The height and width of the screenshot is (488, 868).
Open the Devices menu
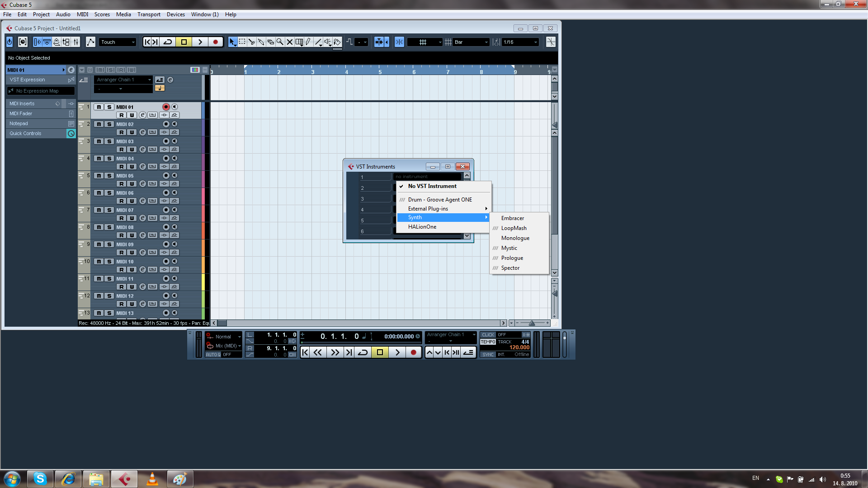175,14
